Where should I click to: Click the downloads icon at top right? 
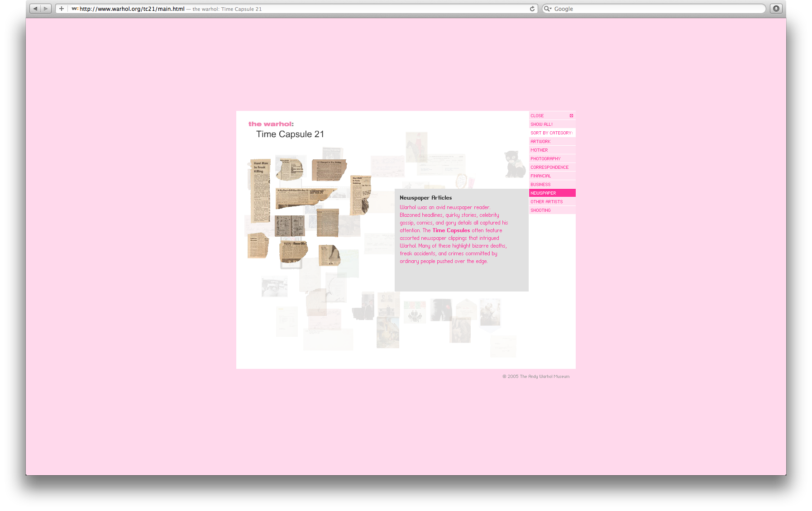[776, 8]
